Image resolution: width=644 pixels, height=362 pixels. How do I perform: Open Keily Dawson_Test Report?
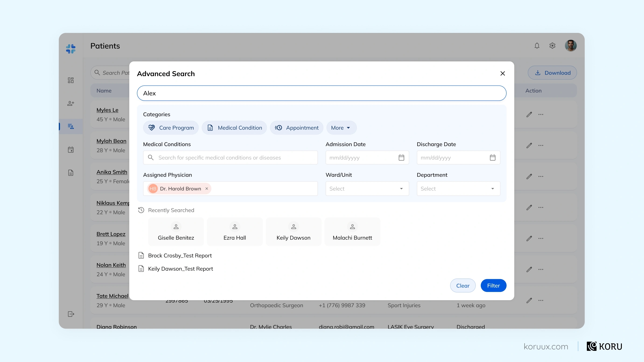click(x=180, y=269)
